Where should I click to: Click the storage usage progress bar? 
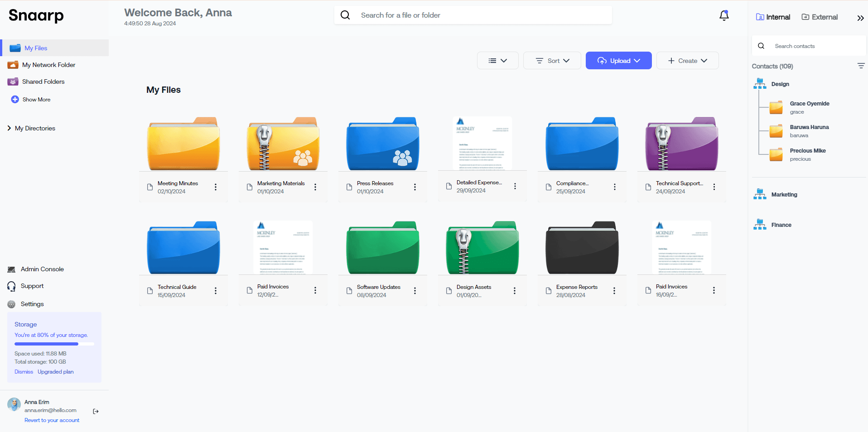pyautogui.click(x=54, y=344)
